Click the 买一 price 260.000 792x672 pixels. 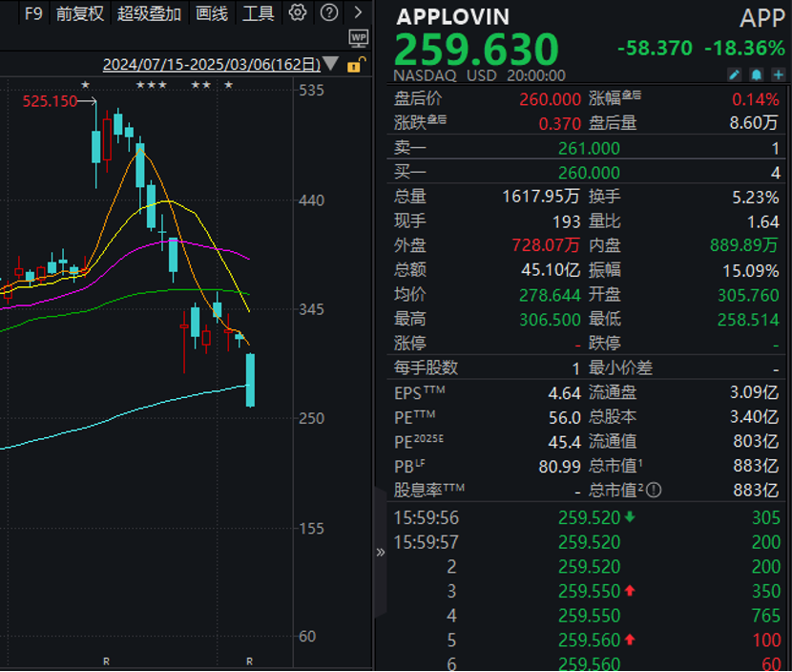point(589,173)
